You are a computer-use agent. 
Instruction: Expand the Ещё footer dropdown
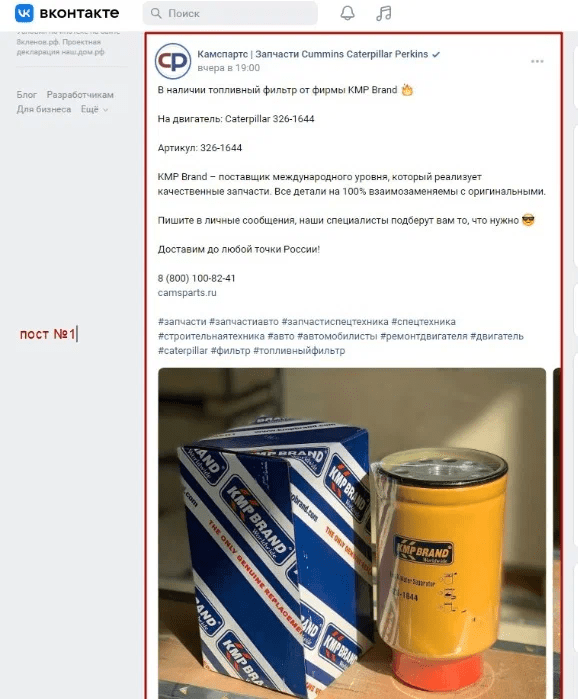pyautogui.click(x=94, y=109)
